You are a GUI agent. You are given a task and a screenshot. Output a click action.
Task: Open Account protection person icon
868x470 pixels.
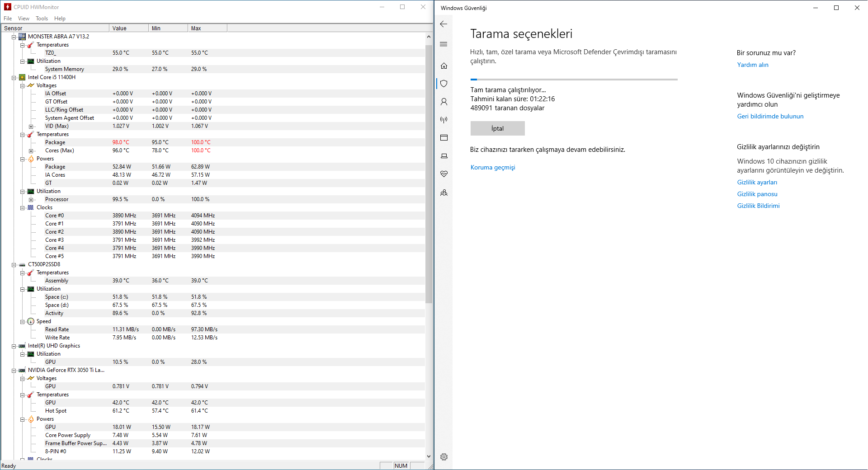[443, 102]
